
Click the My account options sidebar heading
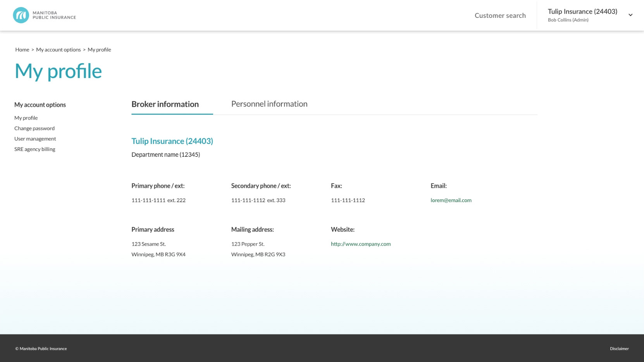40,105
